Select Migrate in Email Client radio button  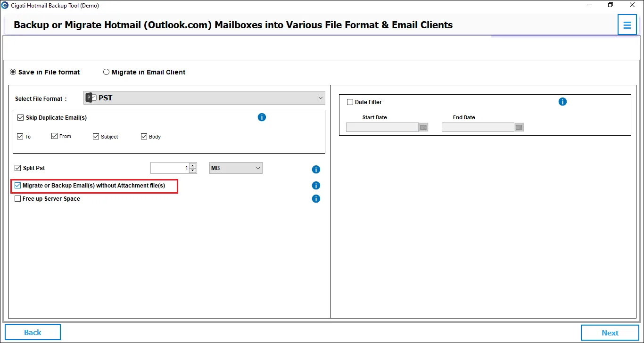106,72
